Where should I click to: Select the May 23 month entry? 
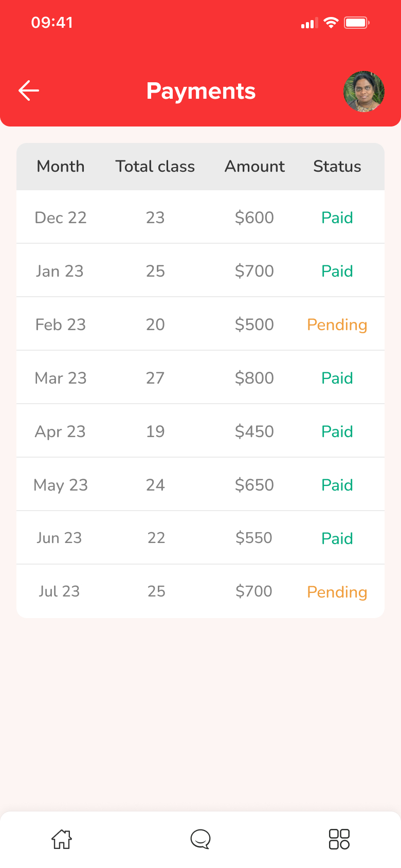(61, 485)
